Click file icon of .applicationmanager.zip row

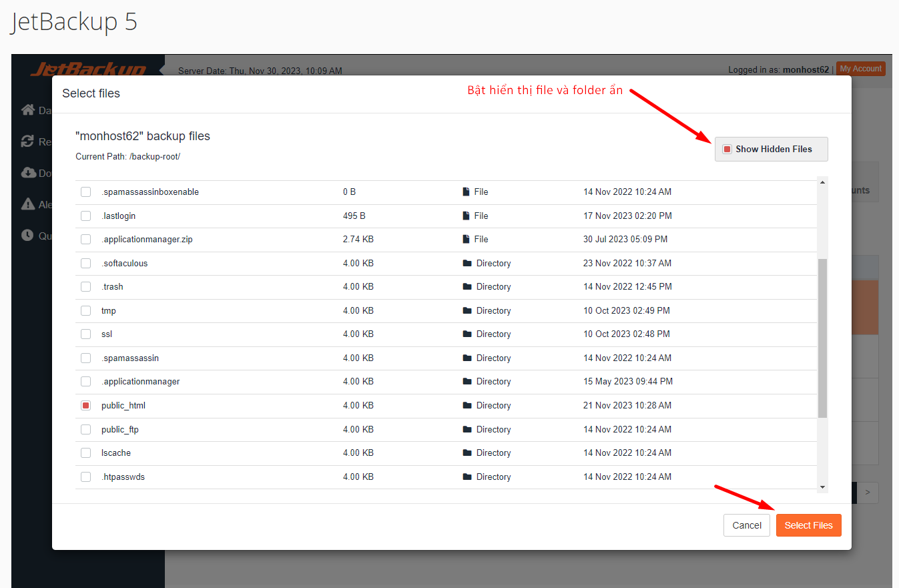coord(466,239)
